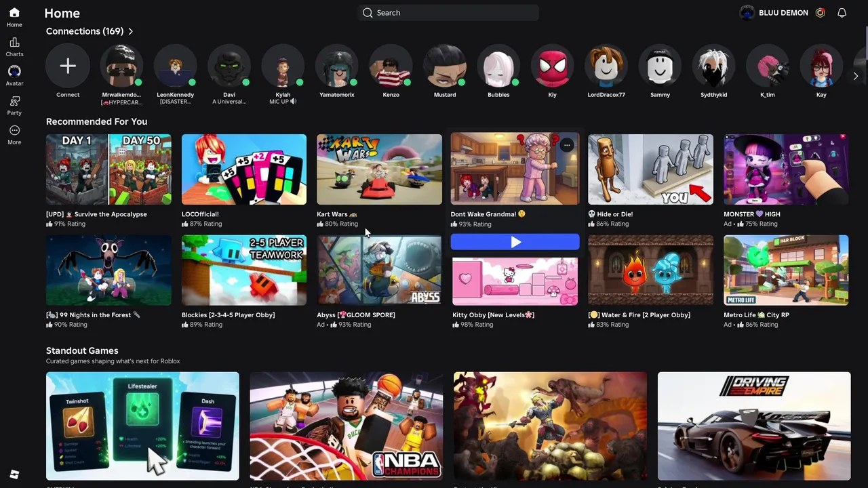Click the Robux icon beside BLUU DEMON
Viewport: 868px width, 488px height.
820,13
